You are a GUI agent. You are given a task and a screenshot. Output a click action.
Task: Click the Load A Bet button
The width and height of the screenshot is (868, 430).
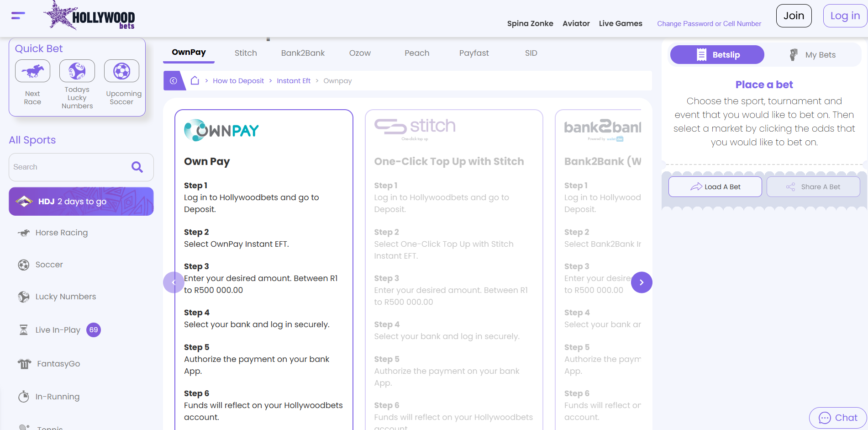715,187
